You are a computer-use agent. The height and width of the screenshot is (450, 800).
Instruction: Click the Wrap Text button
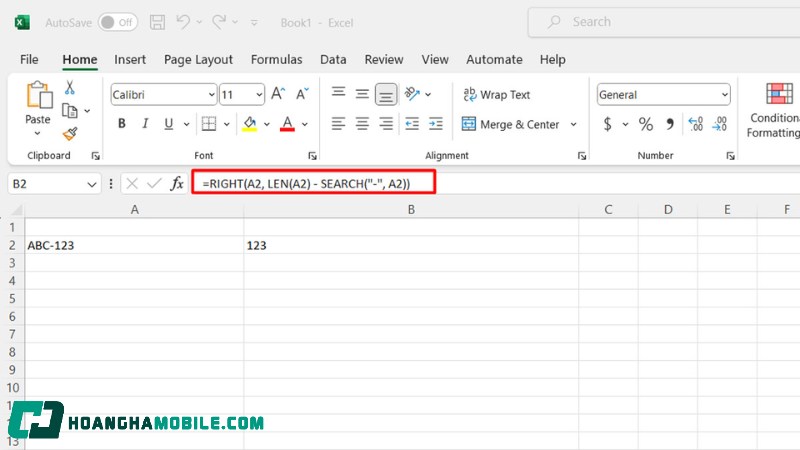click(496, 94)
